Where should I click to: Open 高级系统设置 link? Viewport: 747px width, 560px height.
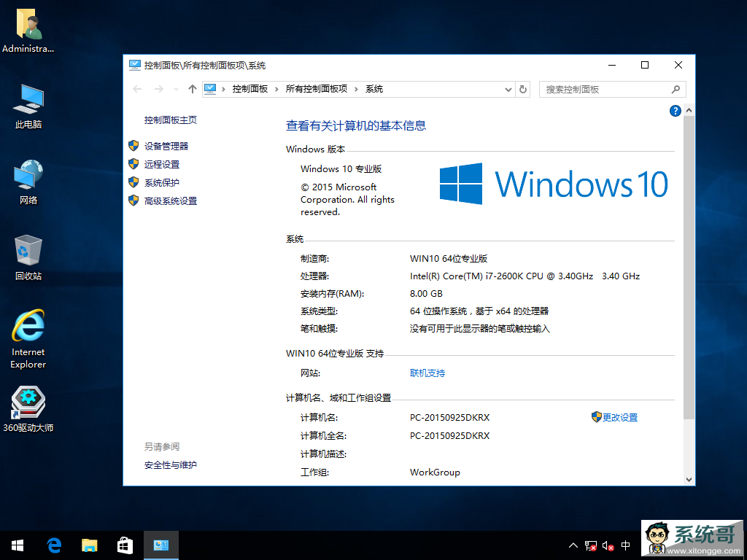171,201
